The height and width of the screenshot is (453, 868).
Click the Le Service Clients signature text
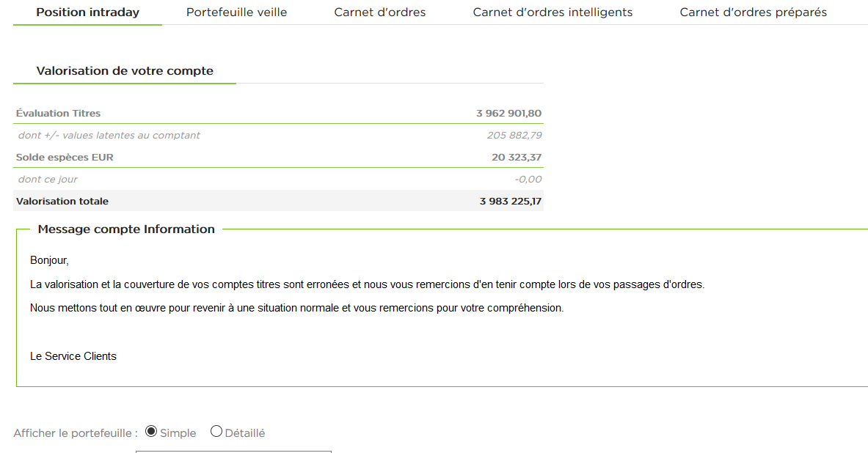[x=73, y=356]
